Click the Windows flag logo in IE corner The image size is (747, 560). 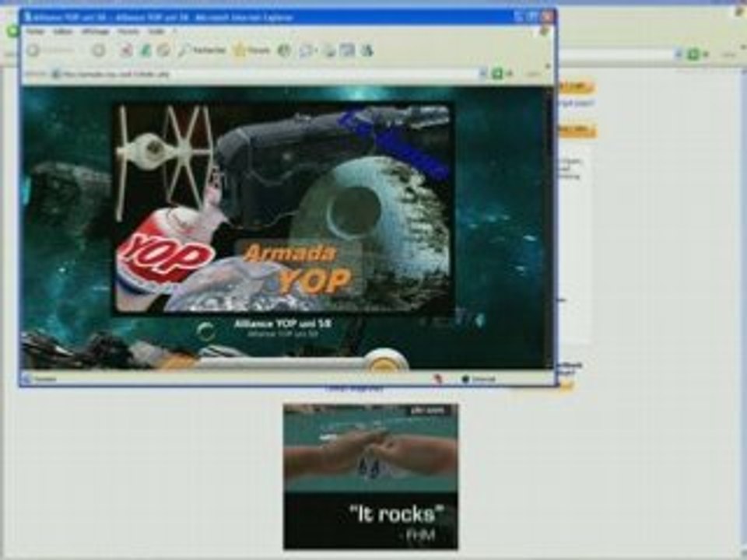(x=544, y=31)
